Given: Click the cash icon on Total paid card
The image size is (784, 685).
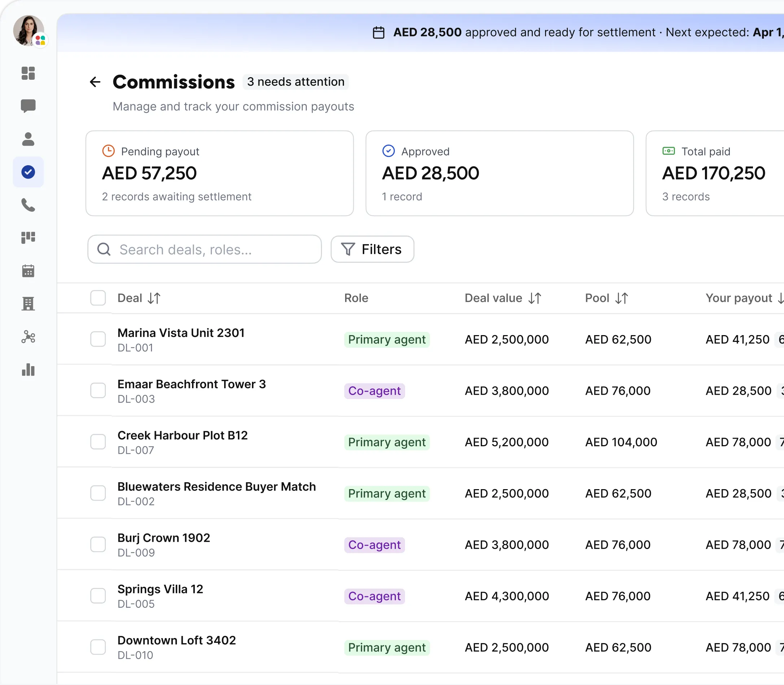Looking at the screenshot, I should tap(668, 151).
